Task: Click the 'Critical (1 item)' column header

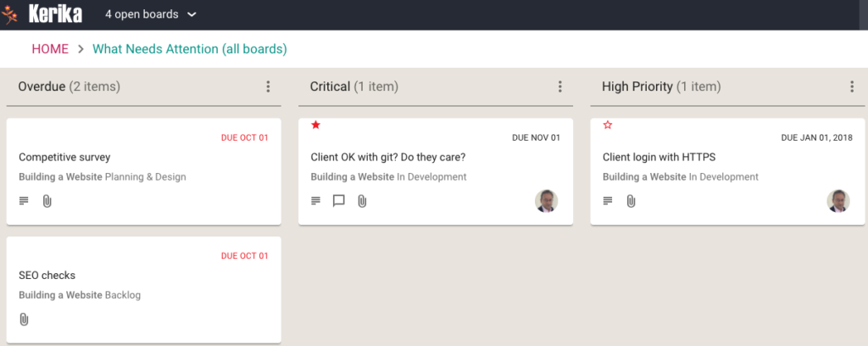Action: (x=354, y=86)
